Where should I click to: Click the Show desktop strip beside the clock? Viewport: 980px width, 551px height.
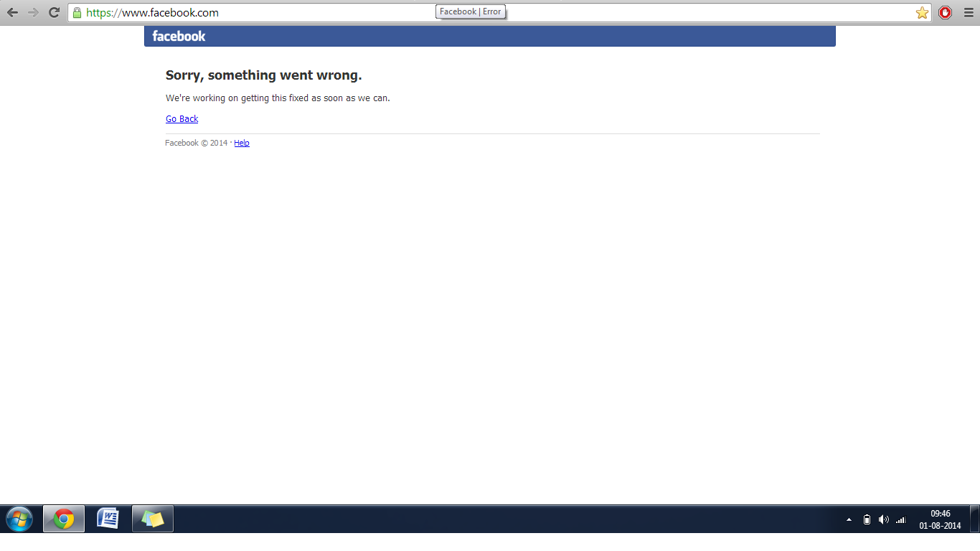click(x=975, y=519)
